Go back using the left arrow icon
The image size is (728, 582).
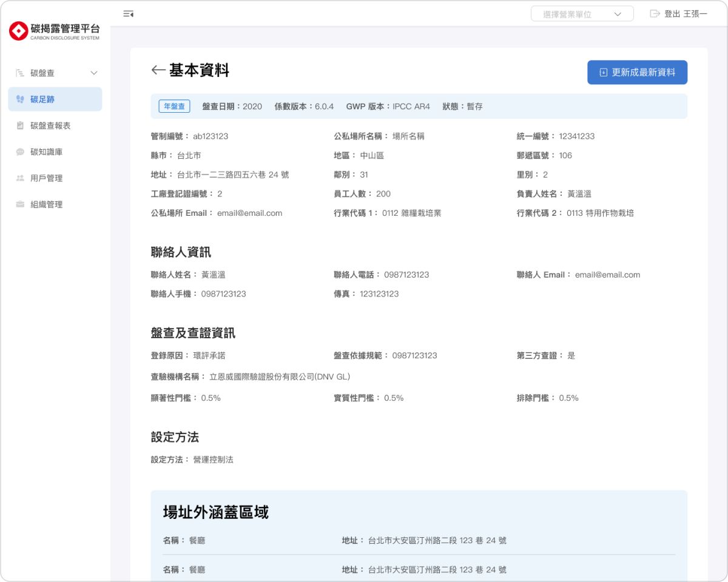(x=158, y=70)
